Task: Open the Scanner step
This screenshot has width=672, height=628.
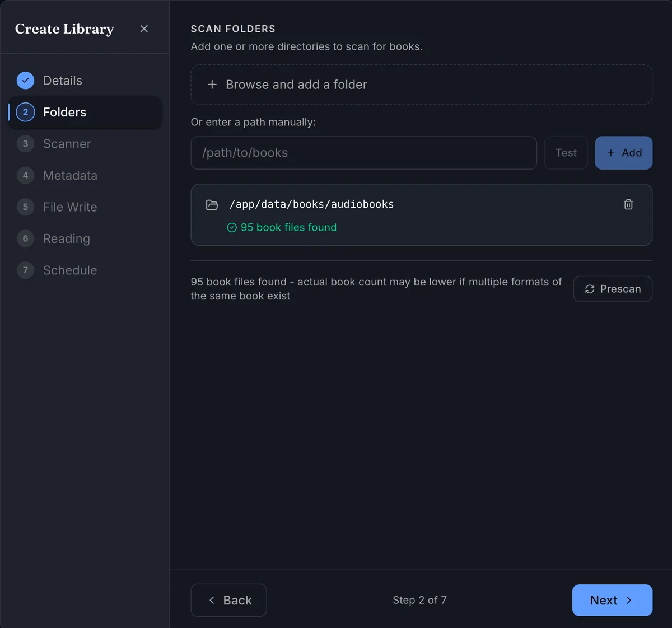Action: click(x=85, y=144)
